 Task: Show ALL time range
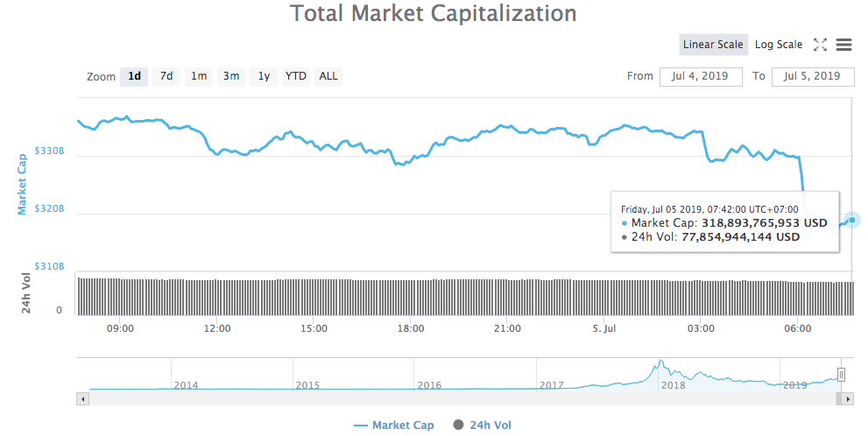click(x=328, y=76)
